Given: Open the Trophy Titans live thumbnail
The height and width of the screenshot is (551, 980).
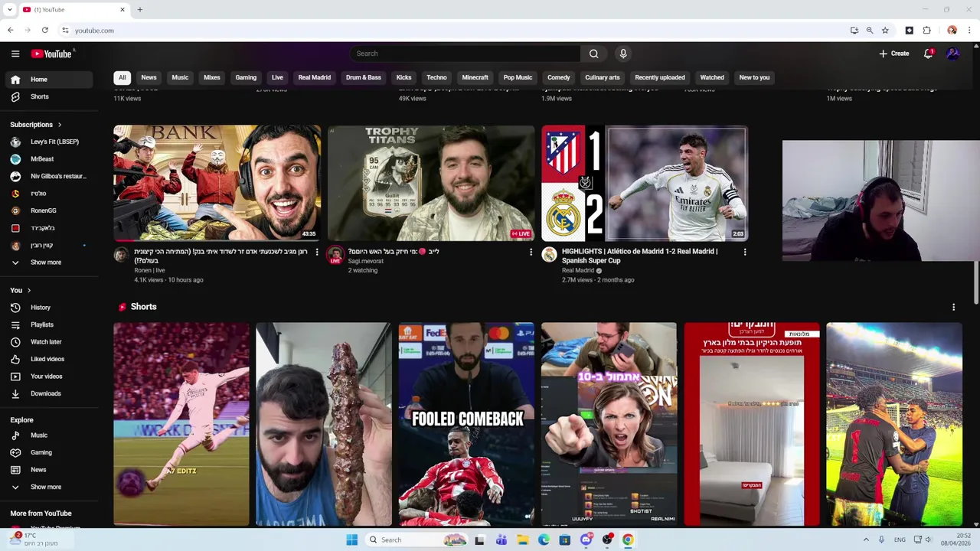Looking at the screenshot, I should pyautogui.click(x=431, y=183).
